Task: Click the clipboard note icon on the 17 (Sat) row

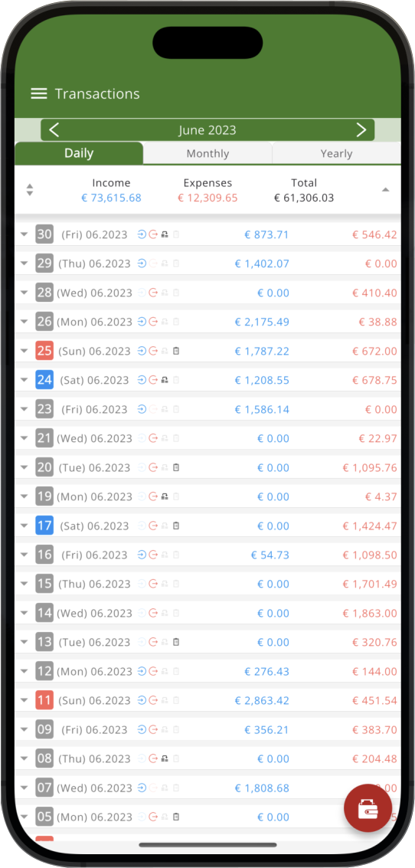Action: pos(176,526)
